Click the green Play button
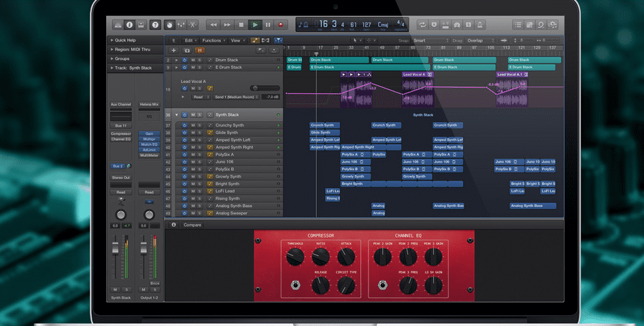Screen dimensions: 644x326 (x=254, y=25)
